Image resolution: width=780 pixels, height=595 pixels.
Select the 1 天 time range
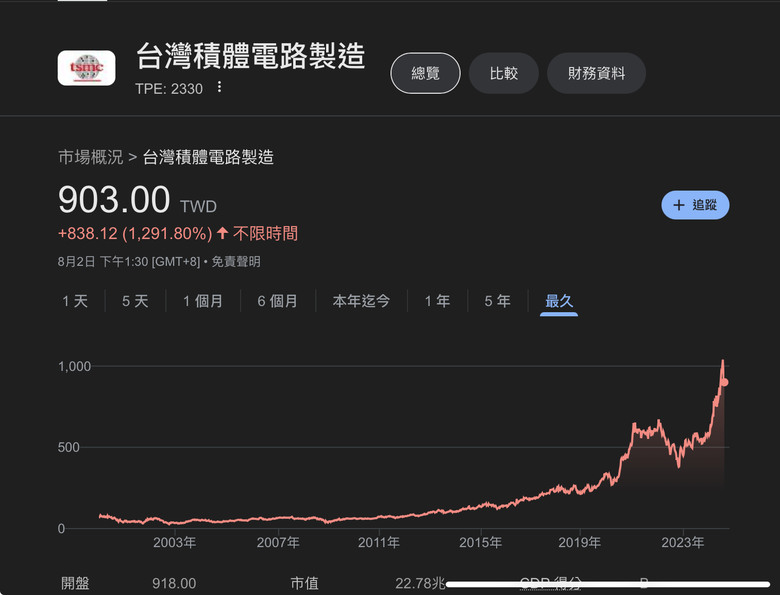point(75,301)
